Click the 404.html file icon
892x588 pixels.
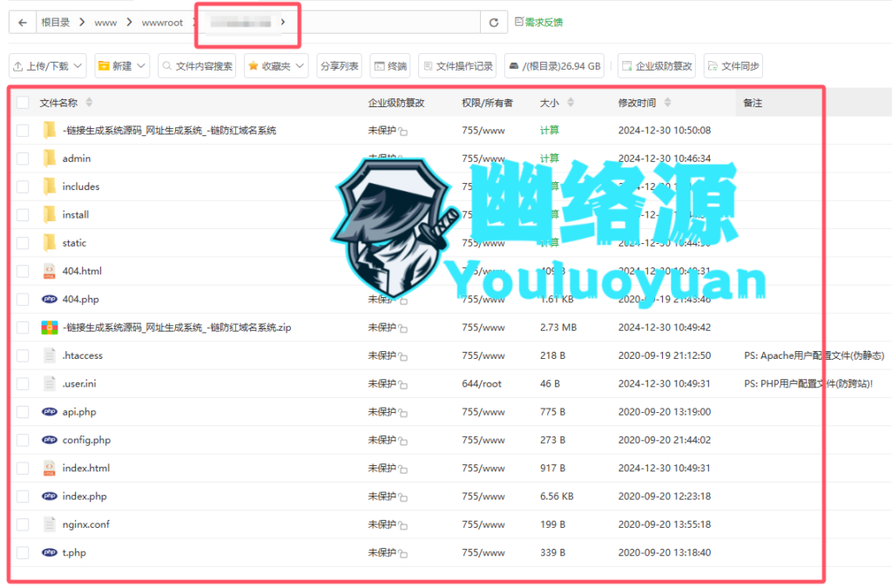coord(50,271)
